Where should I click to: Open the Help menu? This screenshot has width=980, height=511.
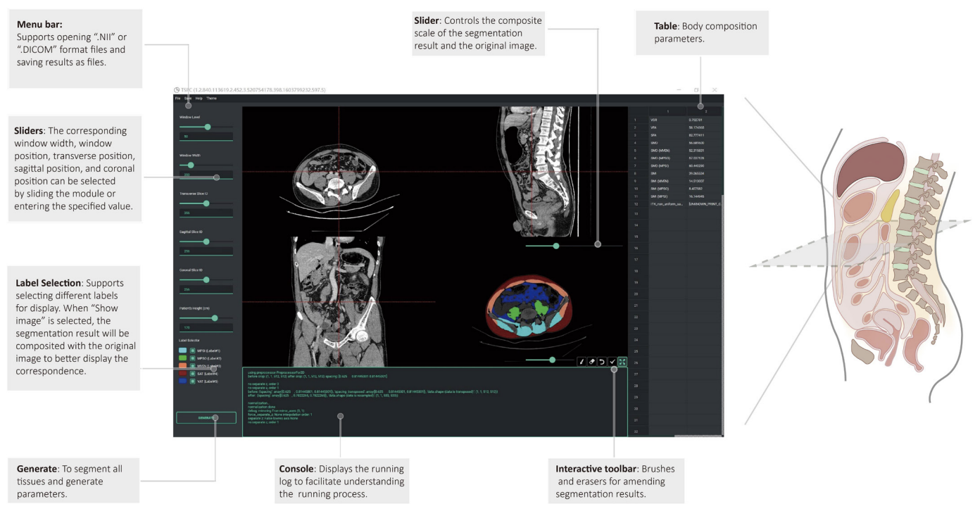click(199, 99)
